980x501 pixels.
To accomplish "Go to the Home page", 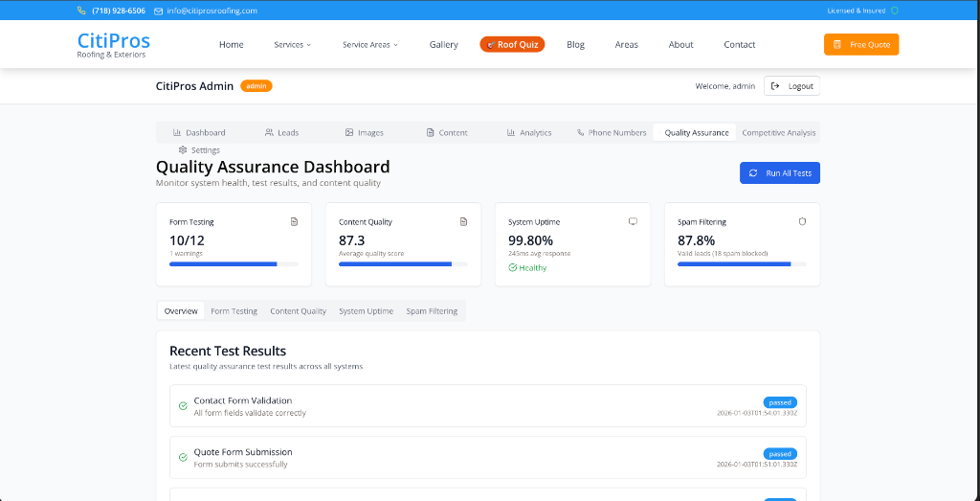I will 232,45.
